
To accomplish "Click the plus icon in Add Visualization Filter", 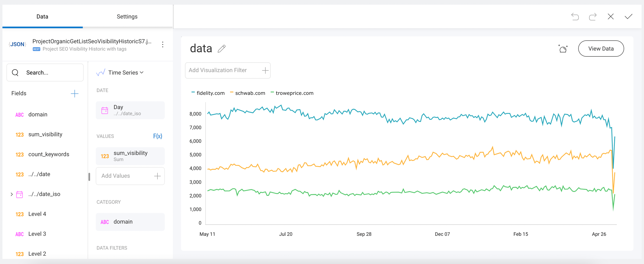I will pyautogui.click(x=265, y=70).
